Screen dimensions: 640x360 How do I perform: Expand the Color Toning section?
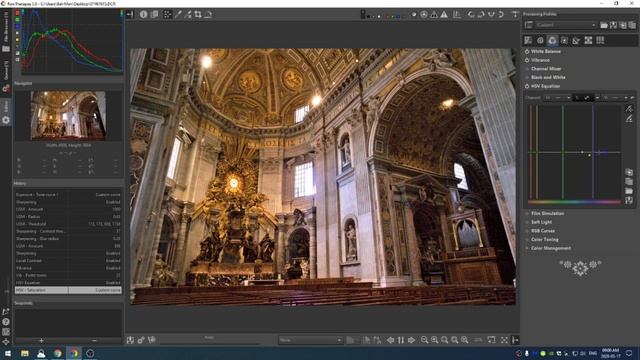pyautogui.click(x=544, y=240)
